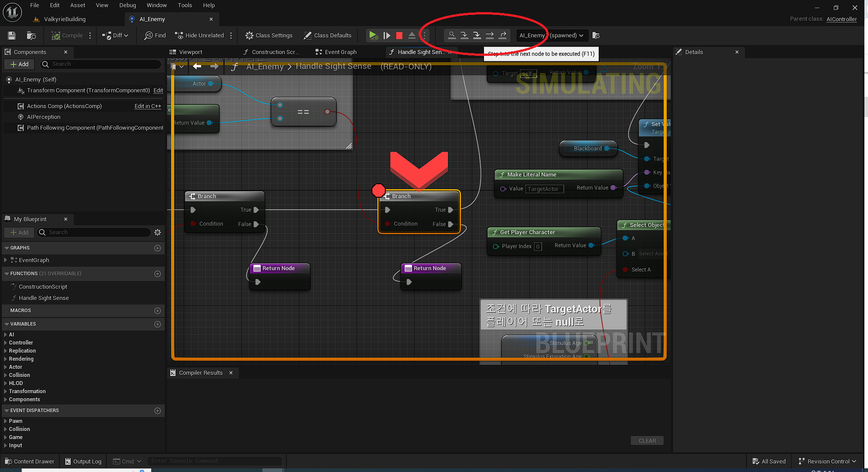Select AI_Enemy (Self) component
Image resolution: width=868 pixels, height=472 pixels.
[36, 80]
